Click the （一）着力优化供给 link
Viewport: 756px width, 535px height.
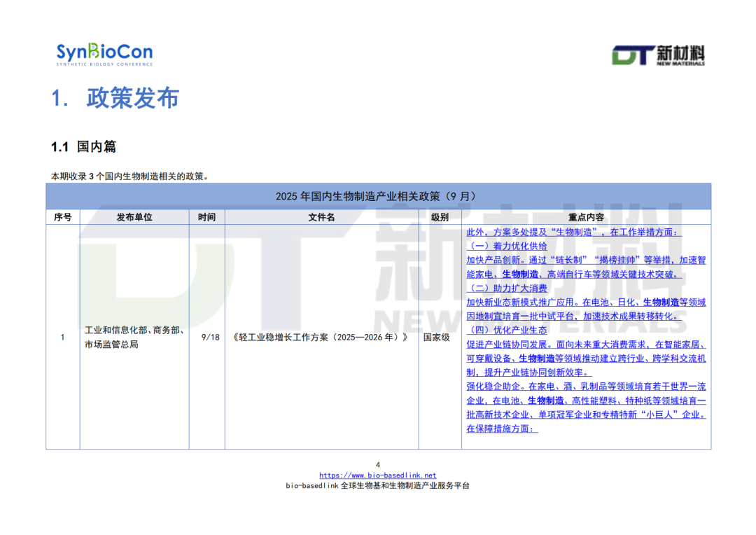point(507,246)
